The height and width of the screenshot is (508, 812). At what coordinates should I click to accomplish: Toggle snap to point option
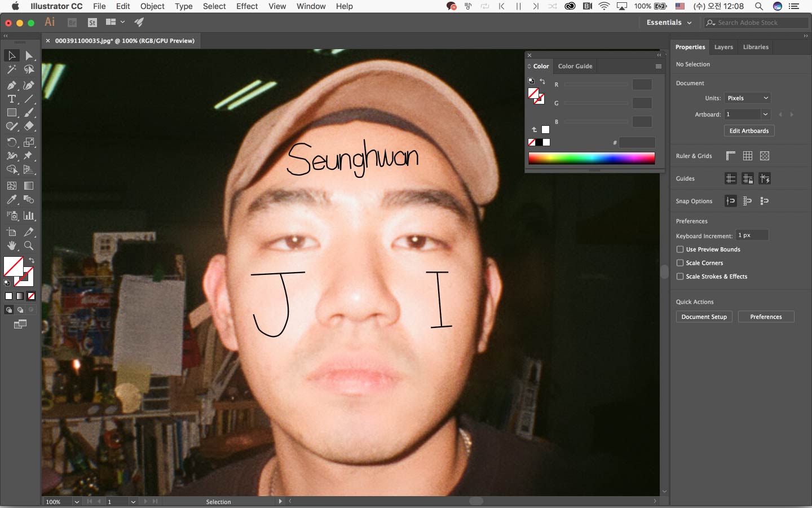pos(731,201)
